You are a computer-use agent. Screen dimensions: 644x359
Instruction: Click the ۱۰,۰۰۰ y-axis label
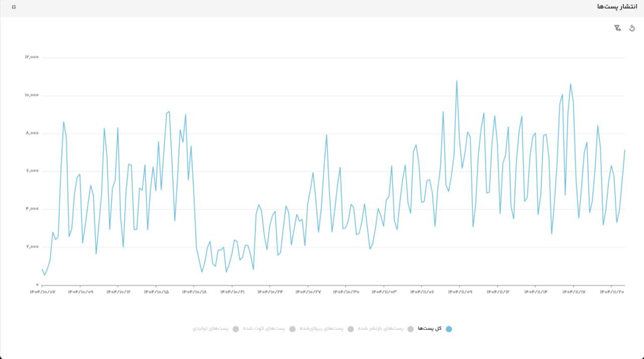(32, 95)
